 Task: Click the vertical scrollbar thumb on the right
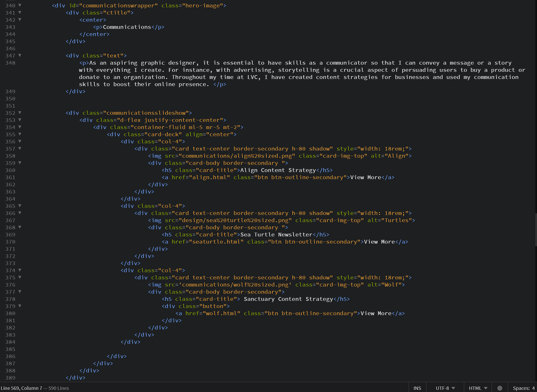[x=536, y=229]
